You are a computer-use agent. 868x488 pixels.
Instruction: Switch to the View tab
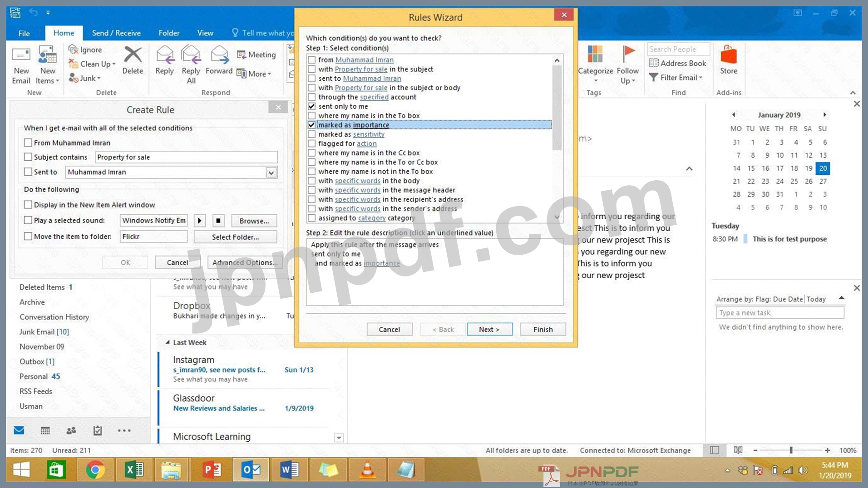(205, 33)
